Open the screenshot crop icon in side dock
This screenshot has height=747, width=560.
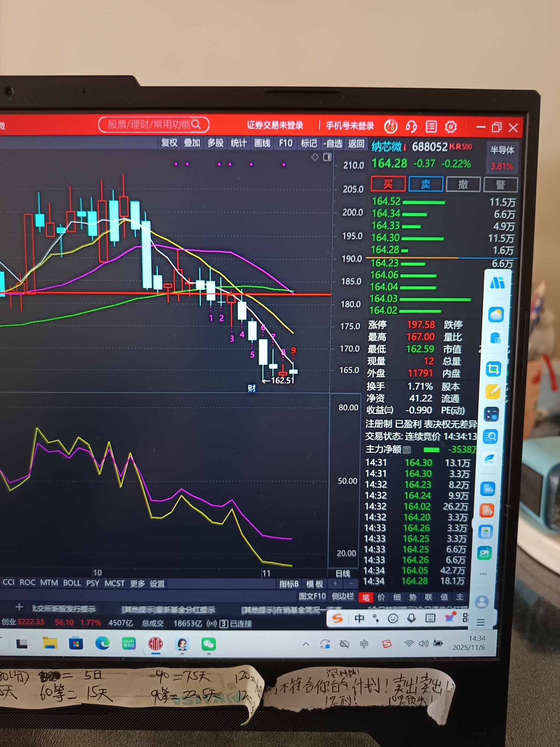click(x=494, y=369)
